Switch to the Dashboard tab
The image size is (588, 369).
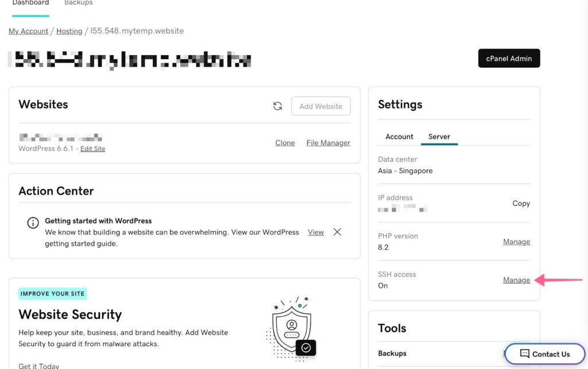30,3
